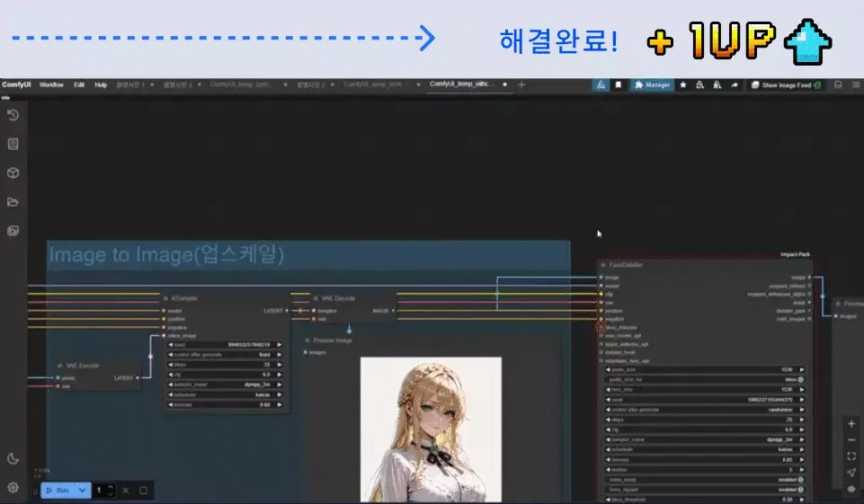Open the workflows folder sidebar icon

point(13,201)
